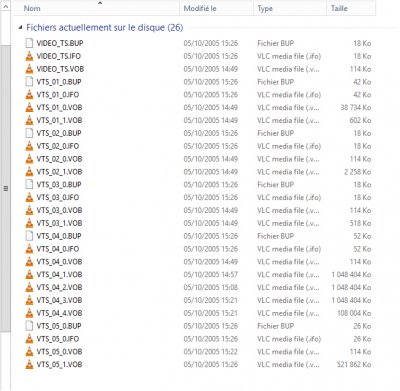Click the blank file icon of VTS_03_0.BUP
The width and height of the screenshot is (400, 391).
[29, 185]
